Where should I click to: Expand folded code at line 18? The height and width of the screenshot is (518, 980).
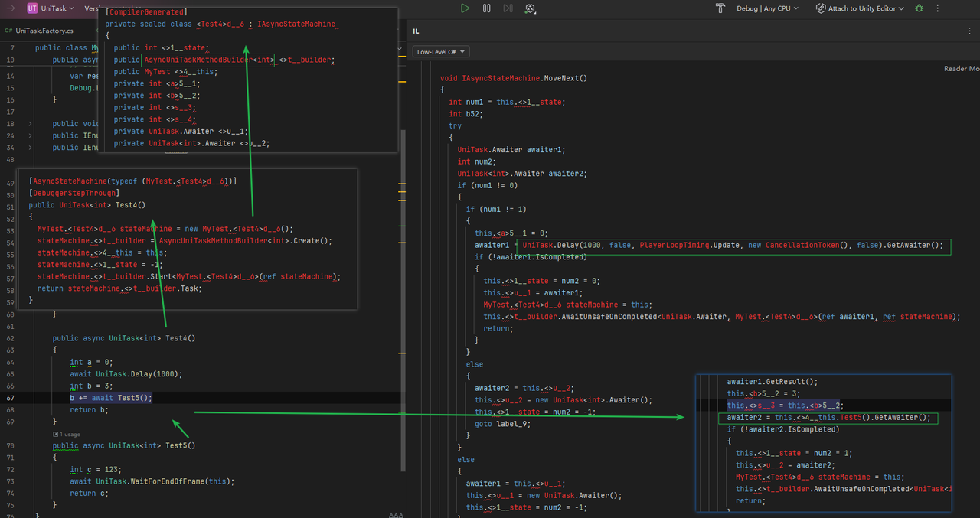pos(31,123)
